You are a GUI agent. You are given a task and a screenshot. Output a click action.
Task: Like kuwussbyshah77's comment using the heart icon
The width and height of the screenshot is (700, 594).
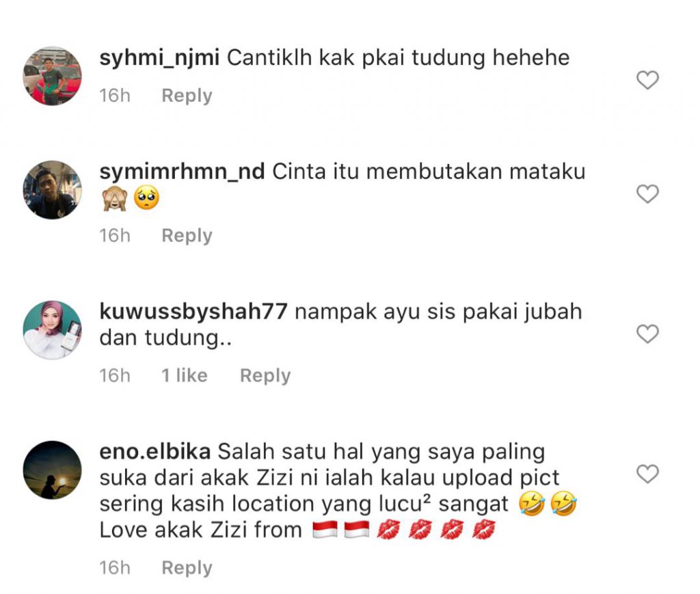click(647, 334)
